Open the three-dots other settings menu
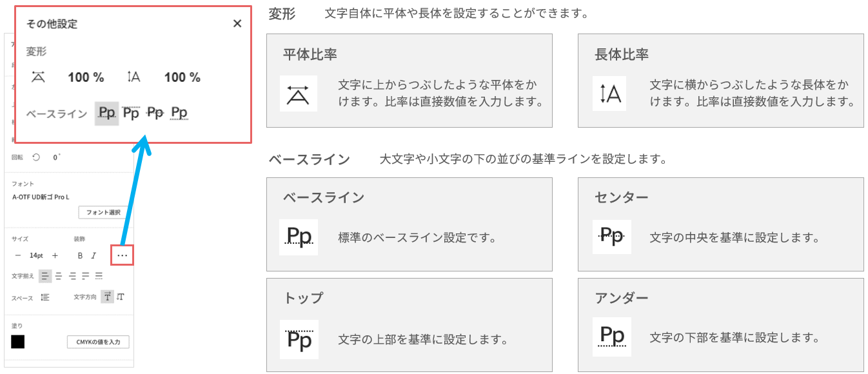The height and width of the screenshot is (374, 868). point(123,256)
